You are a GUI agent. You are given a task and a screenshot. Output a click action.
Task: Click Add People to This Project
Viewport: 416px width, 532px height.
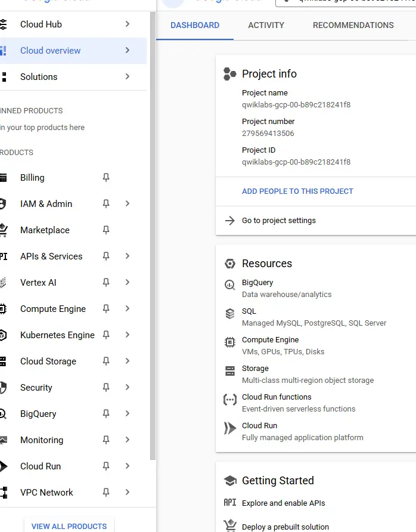coord(297,191)
